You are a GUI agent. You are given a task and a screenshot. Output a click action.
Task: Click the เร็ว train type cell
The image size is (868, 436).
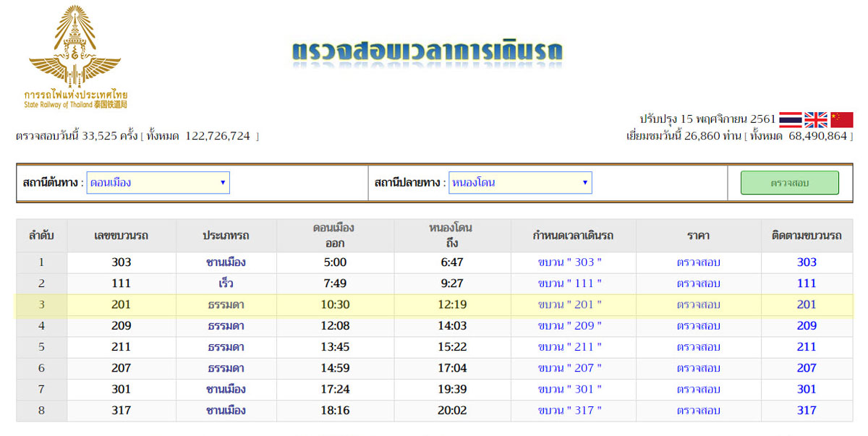pyautogui.click(x=226, y=283)
